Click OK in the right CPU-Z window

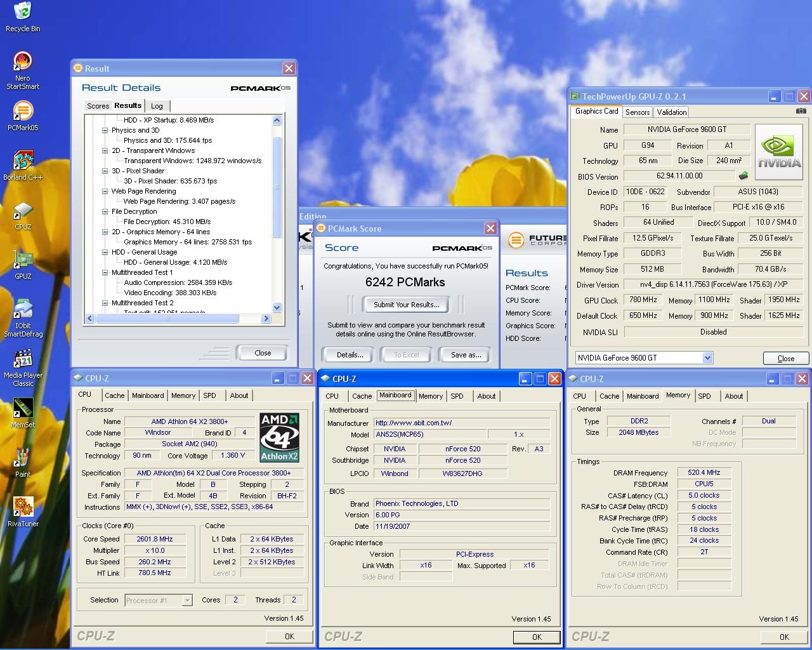click(x=784, y=637)
